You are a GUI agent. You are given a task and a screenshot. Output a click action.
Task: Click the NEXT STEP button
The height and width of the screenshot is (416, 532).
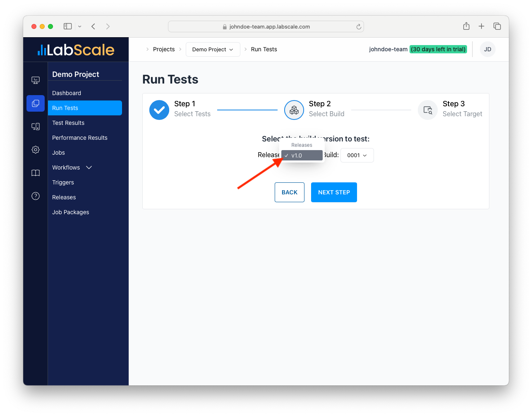(x=334, y=192)
